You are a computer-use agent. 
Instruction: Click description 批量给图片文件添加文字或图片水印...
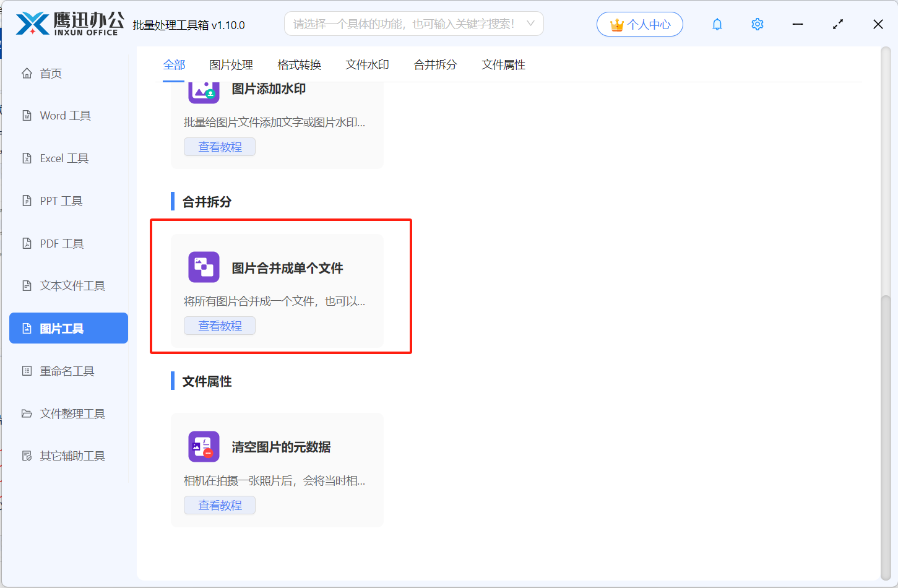tap(274, 123)
